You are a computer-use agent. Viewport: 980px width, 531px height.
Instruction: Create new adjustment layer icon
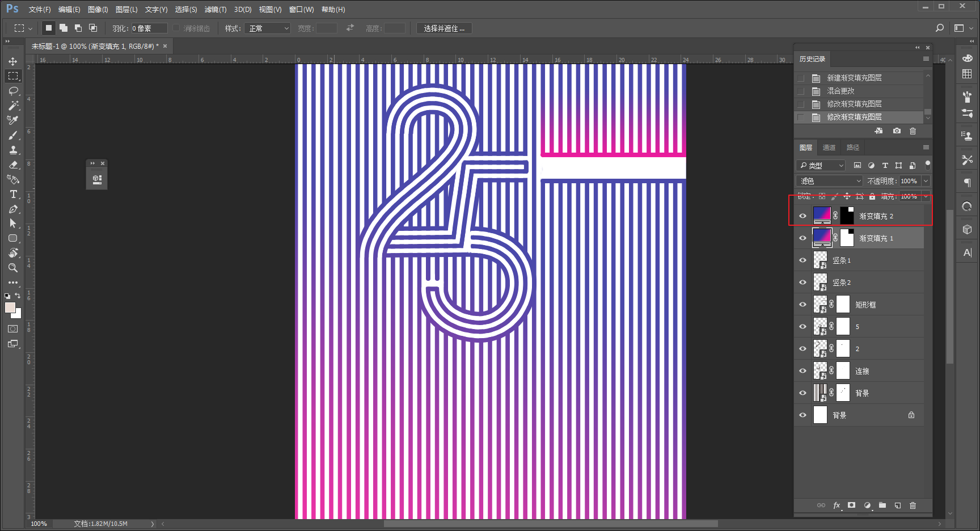tap(867, 505)
